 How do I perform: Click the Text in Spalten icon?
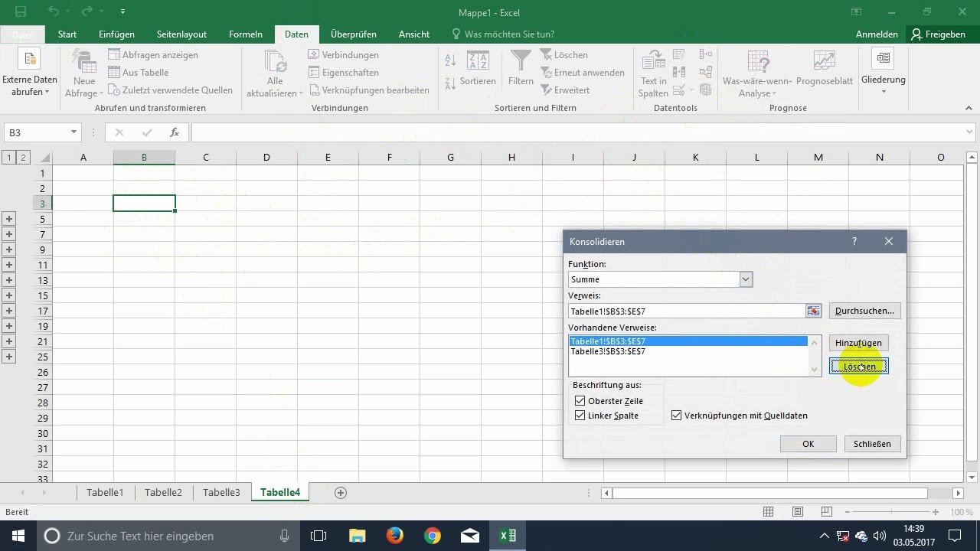653,61
